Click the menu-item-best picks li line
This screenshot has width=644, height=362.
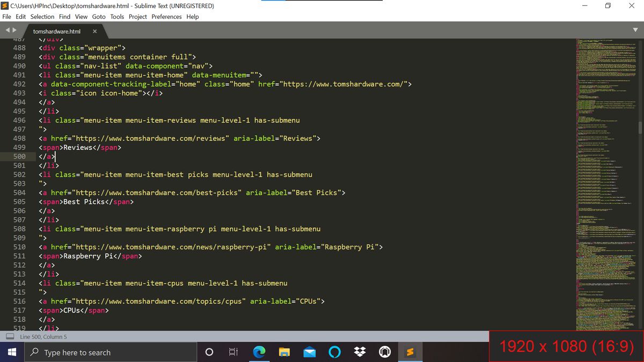pyautogui.click(x=175, y=174)
